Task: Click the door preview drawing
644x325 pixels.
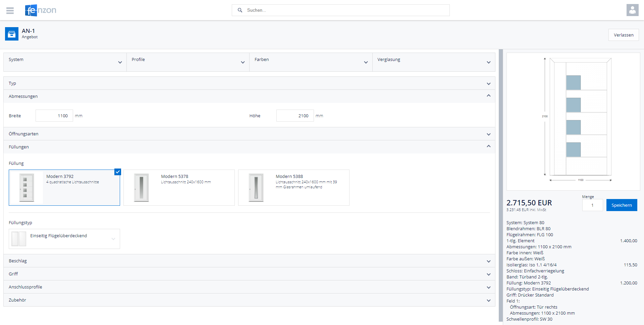Action: (573, 121)
